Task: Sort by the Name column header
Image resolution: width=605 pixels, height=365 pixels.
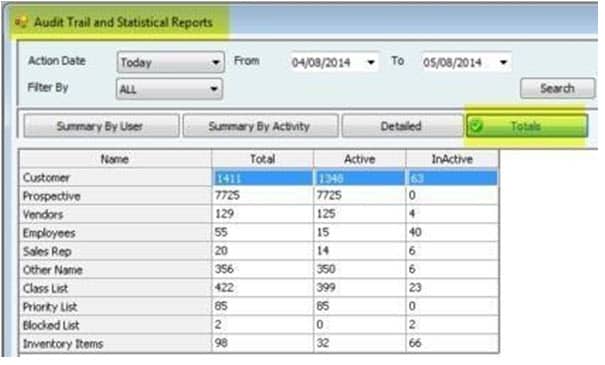Action: 115,159
